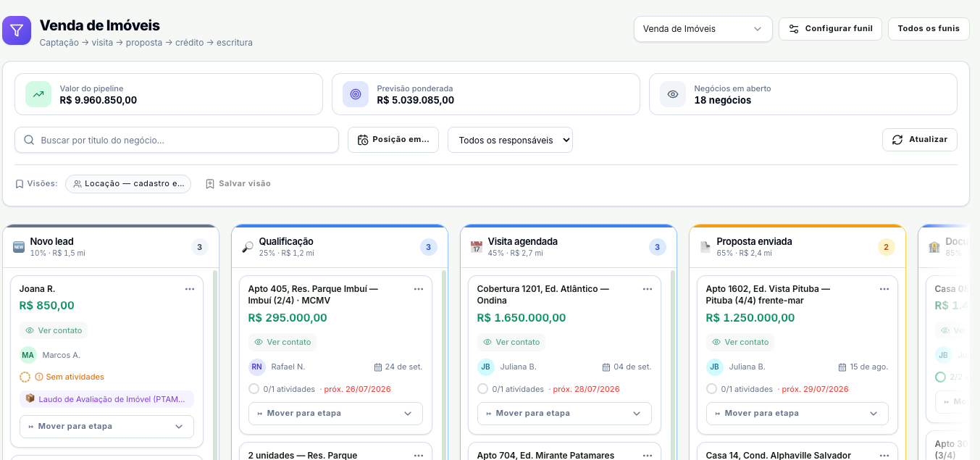Click the Qualificação count badge 3
This screenshot has width=980, height=460.
pos(429,247)
